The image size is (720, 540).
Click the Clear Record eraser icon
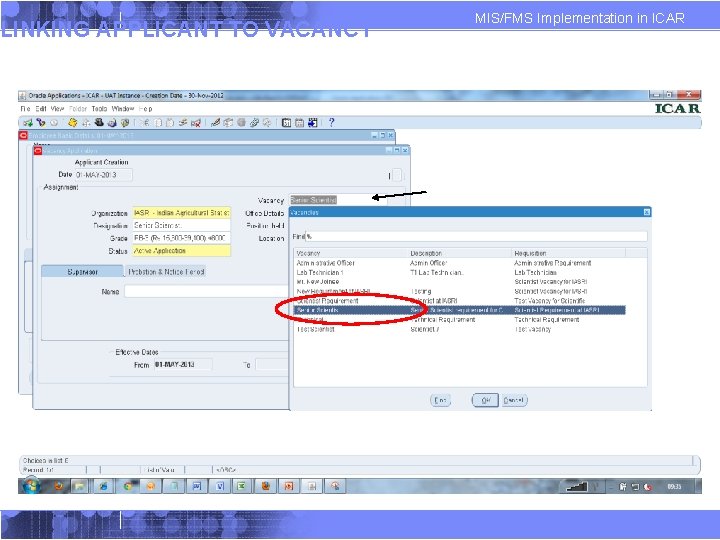tap(183, 123)
